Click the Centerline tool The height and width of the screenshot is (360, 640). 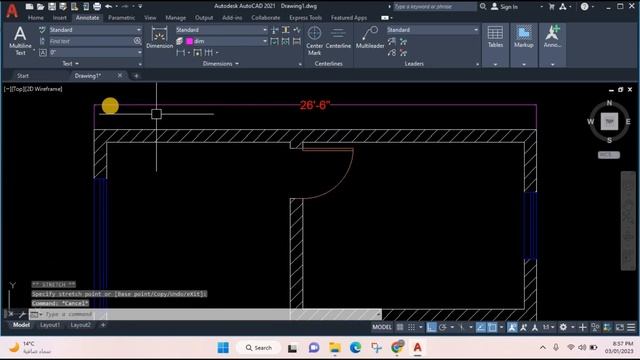[x=338, y=38]
